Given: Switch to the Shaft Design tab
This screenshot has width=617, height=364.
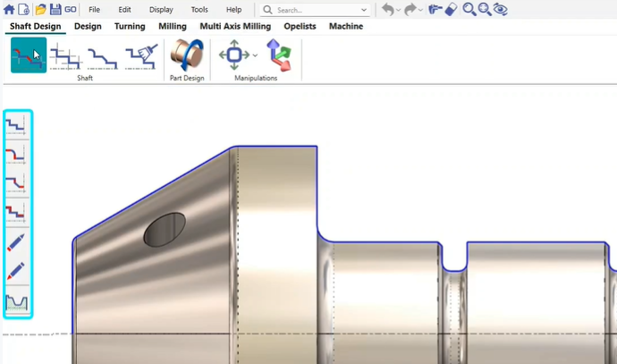Looking at the screenshot, I should (36, 26).
